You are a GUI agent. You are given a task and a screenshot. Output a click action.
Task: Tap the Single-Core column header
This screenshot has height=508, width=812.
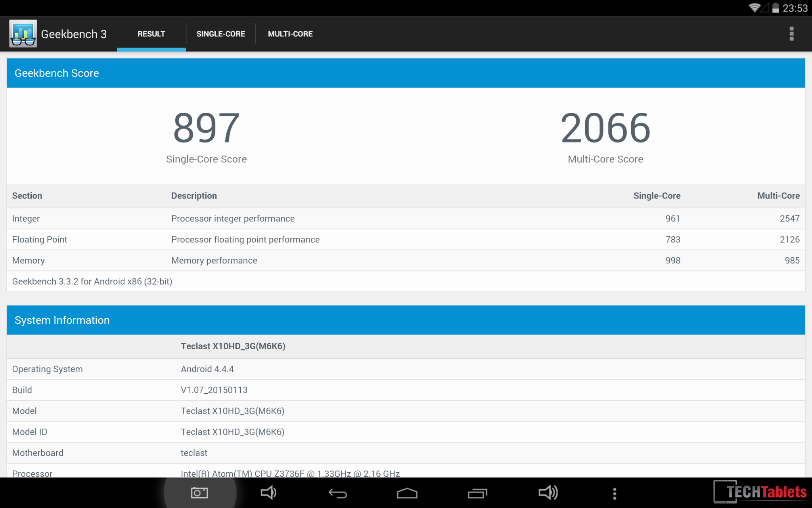657,196
